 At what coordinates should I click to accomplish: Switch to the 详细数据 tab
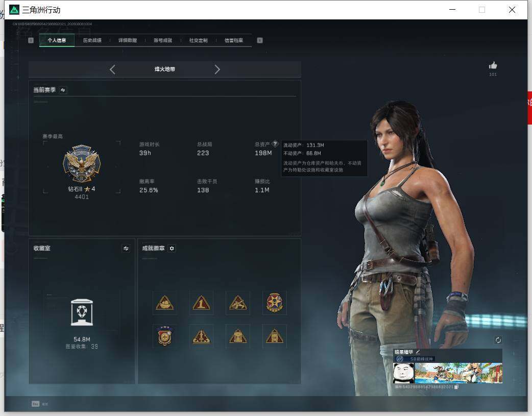tap(128, 40)
